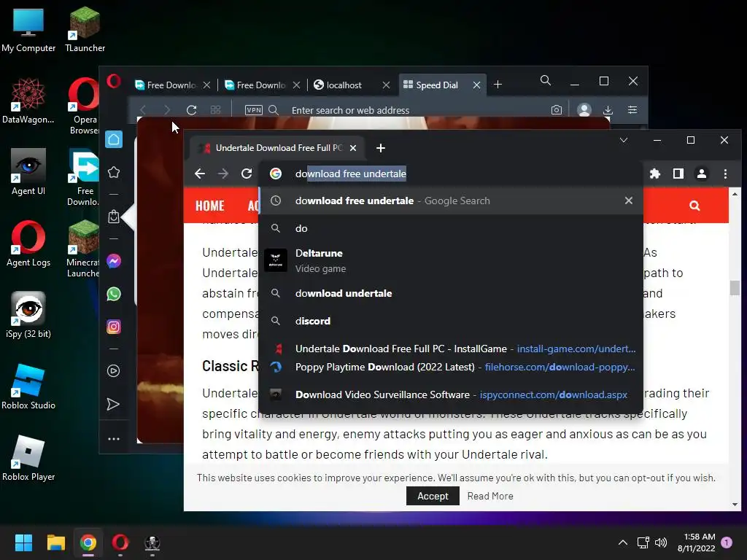Open Download Video Surveillance Software suggestion
The height and width of the screenshot is (560, 747).
tap(451, 394)
